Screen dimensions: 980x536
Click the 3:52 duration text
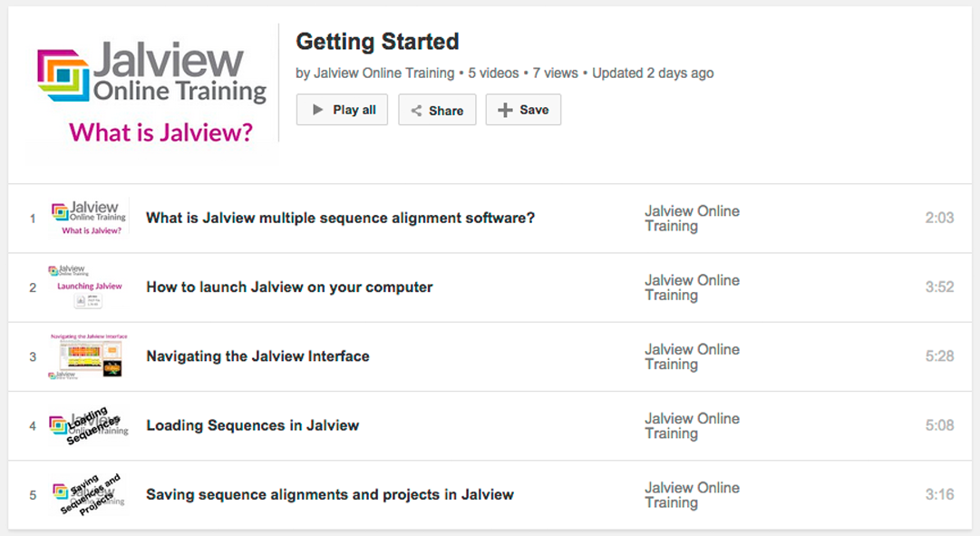pyautogui.click(x=939, y=287)
